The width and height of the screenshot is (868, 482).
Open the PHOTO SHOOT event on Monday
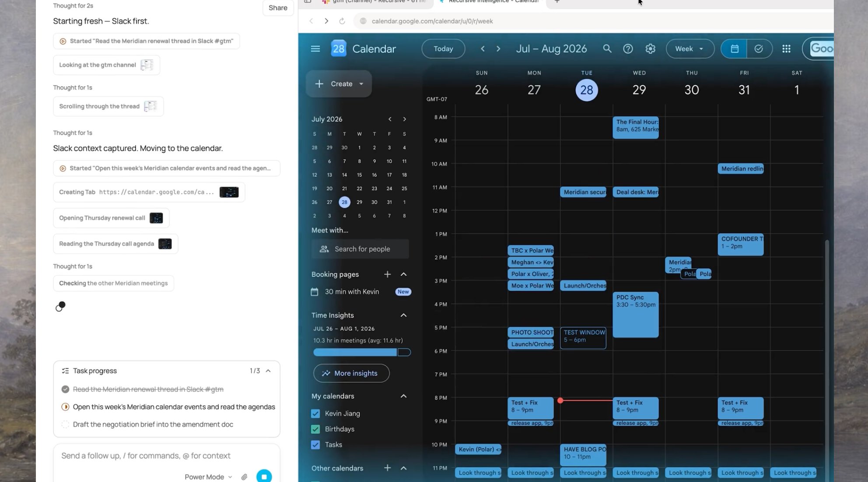point(531,332)
